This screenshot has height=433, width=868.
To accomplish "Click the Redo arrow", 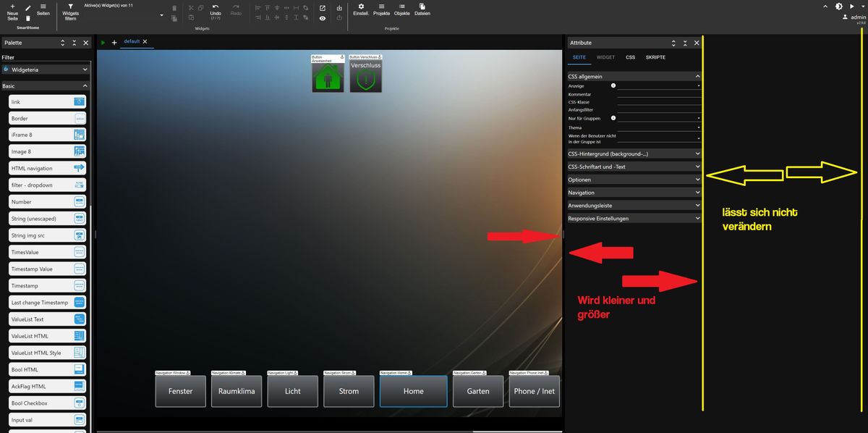I will (x=236, y=10).
